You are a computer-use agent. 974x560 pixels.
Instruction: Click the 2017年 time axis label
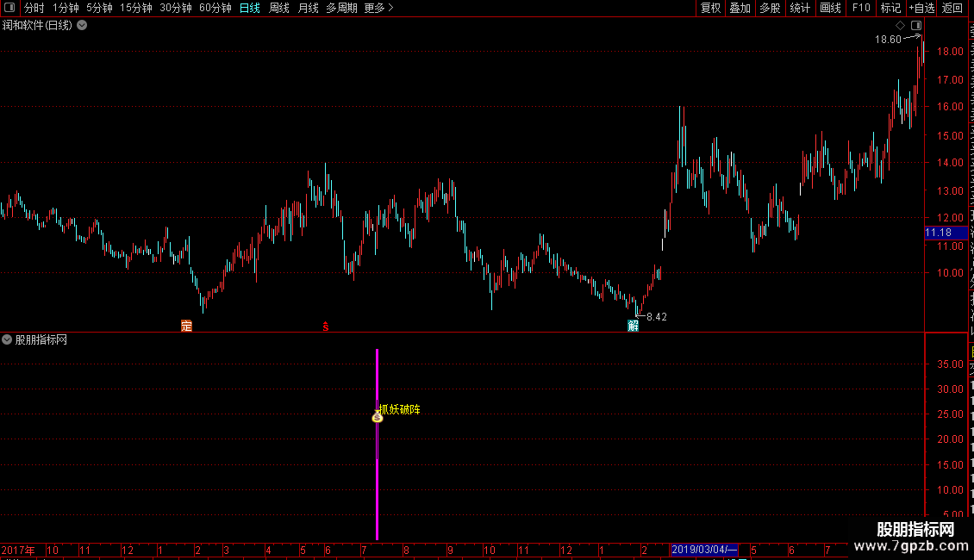point(18,550)
